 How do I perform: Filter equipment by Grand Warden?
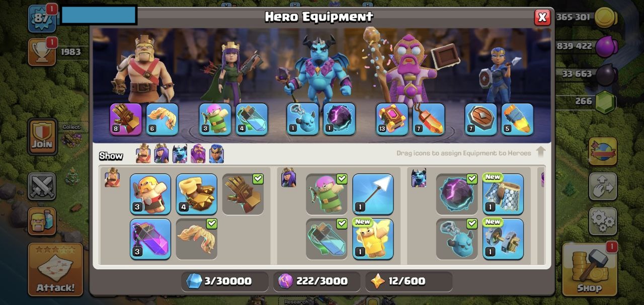198,154
